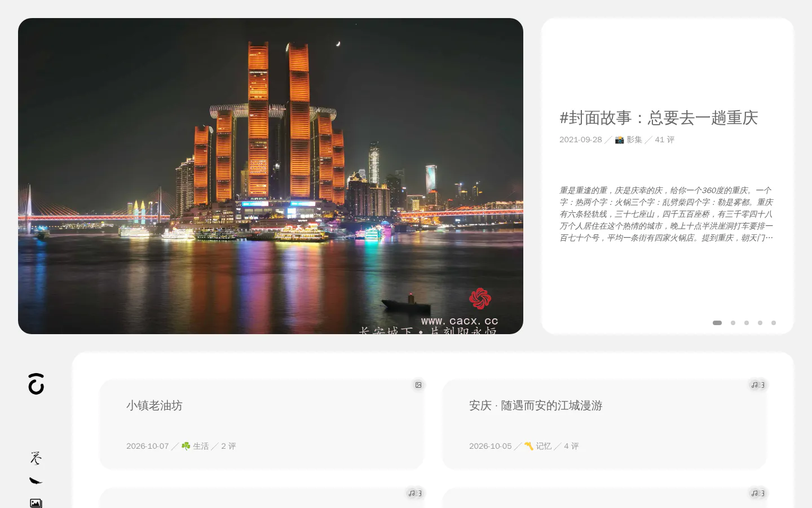The image size is (812, 508).
Task: Open the 4 评 comments link
Action: point(571,446)
